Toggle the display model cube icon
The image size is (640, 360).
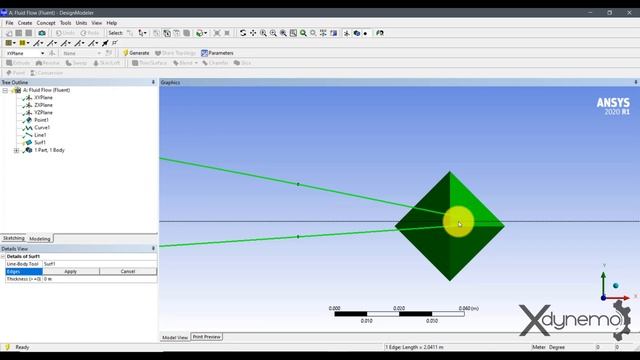[357, 33]
